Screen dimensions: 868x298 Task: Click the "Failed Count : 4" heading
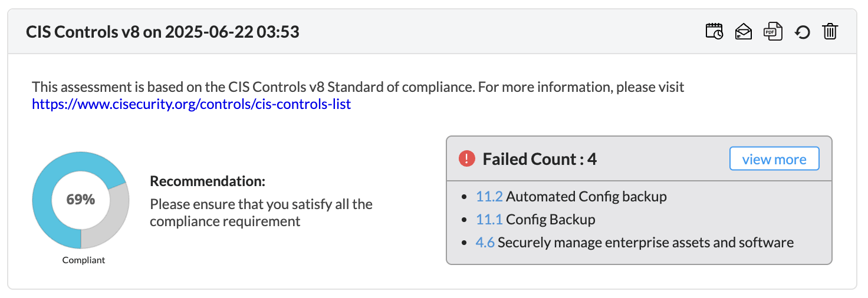click(540, 159)
